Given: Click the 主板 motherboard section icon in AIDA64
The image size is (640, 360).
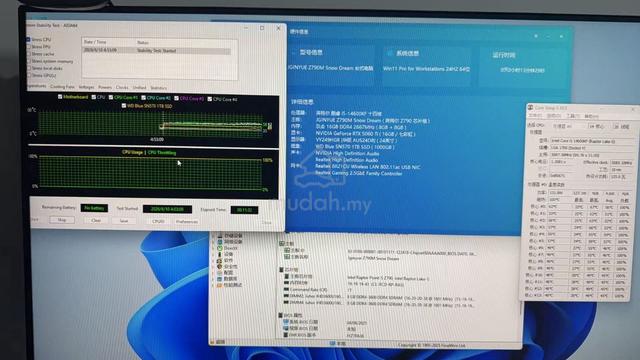Looking at the screenshot, I should 282,243.
